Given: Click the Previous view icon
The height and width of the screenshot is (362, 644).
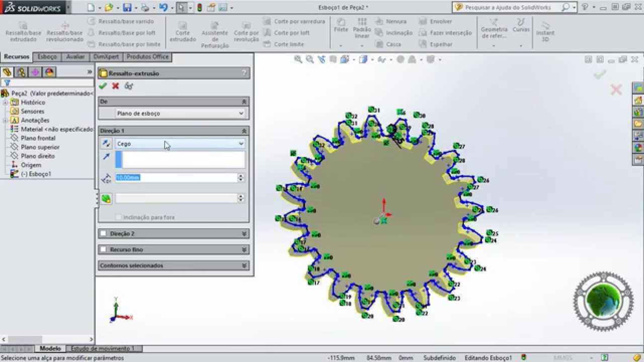Looking at the screenshot, I should 321,59.
